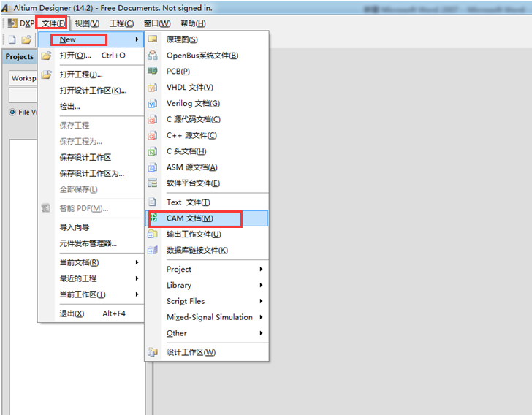Viewport: 532px width, 415px height.
Task: Click the CAM 文档 icon
Action: pos(153,218)
